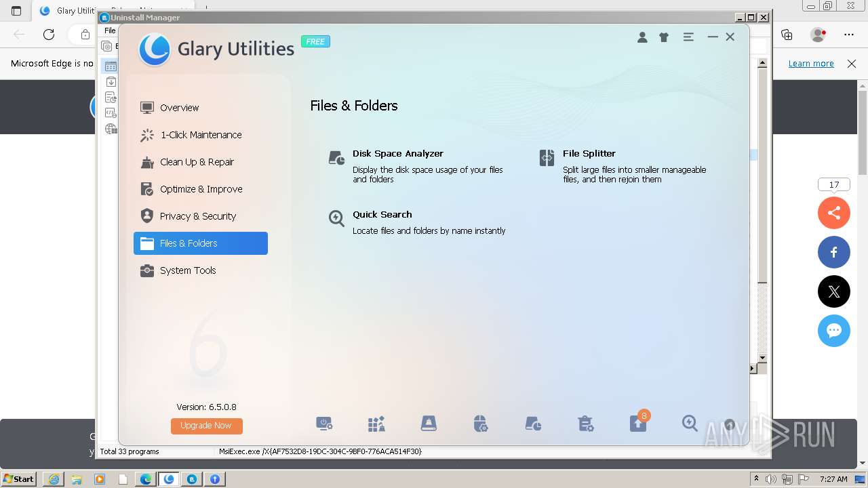Click the disk analyzer pie icon in bottom toolbar
The image size is (868, 488).
pyautogui.click(x=533, y=424)
